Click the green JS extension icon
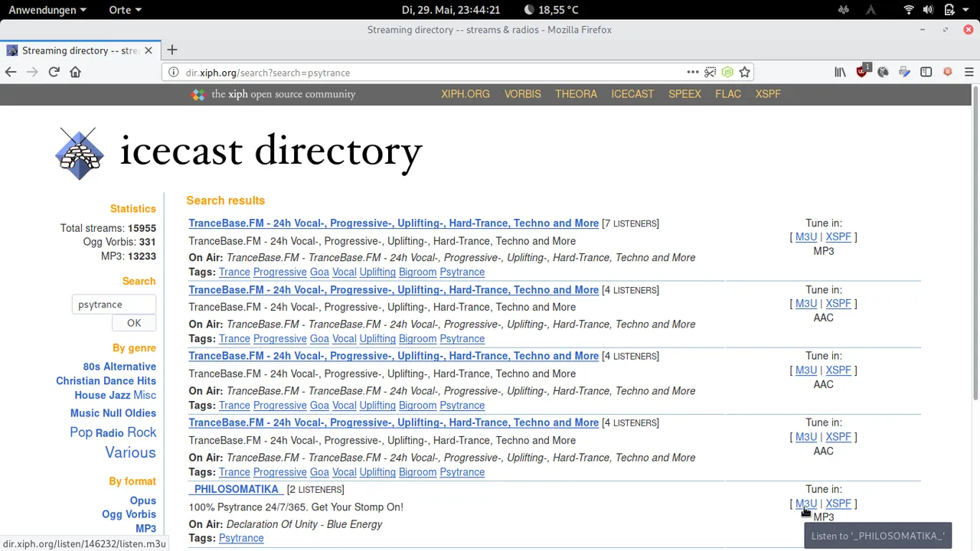Viewport: 980px width, 551px height. click(727, 72)
